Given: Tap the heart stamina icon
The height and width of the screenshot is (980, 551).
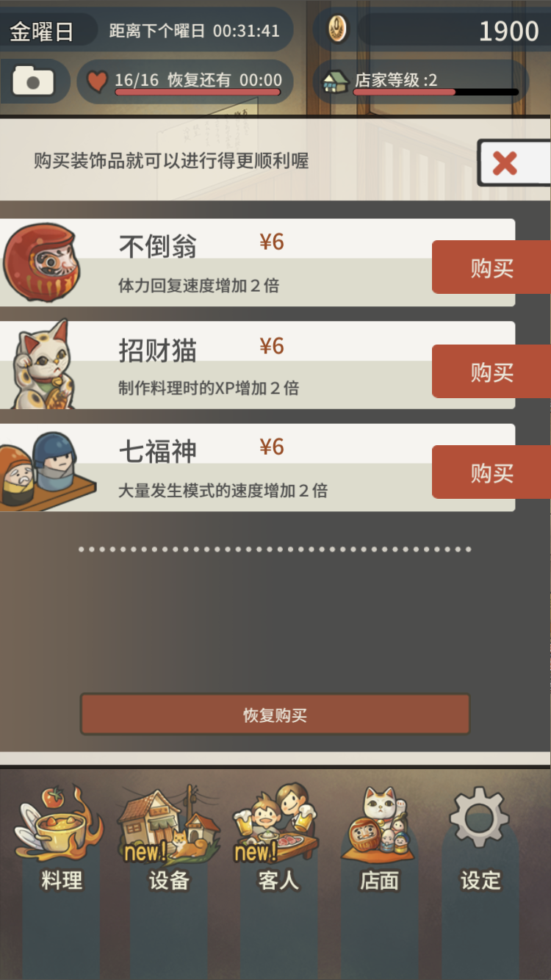Looking at the screenshot, I should click(97, 81).
